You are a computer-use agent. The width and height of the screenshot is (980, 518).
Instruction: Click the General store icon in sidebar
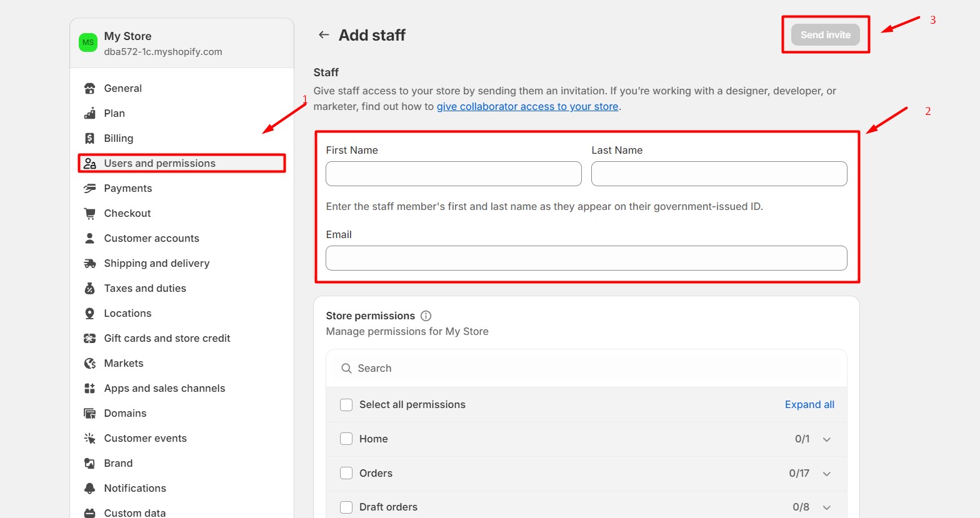pyautogui.click(x=89, y=88)
